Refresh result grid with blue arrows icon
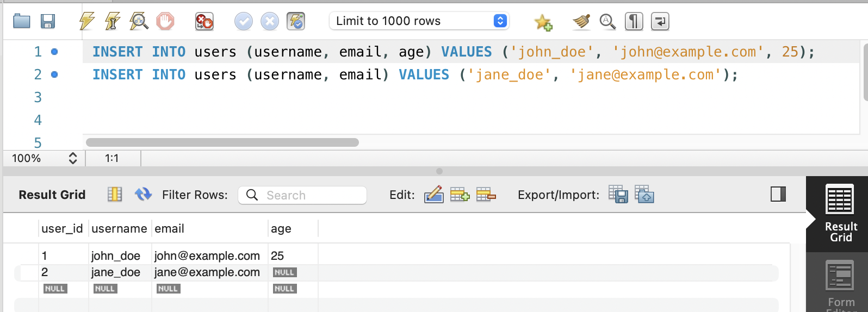The width and height of the screenshot is (868, 312). click(143, 194)
